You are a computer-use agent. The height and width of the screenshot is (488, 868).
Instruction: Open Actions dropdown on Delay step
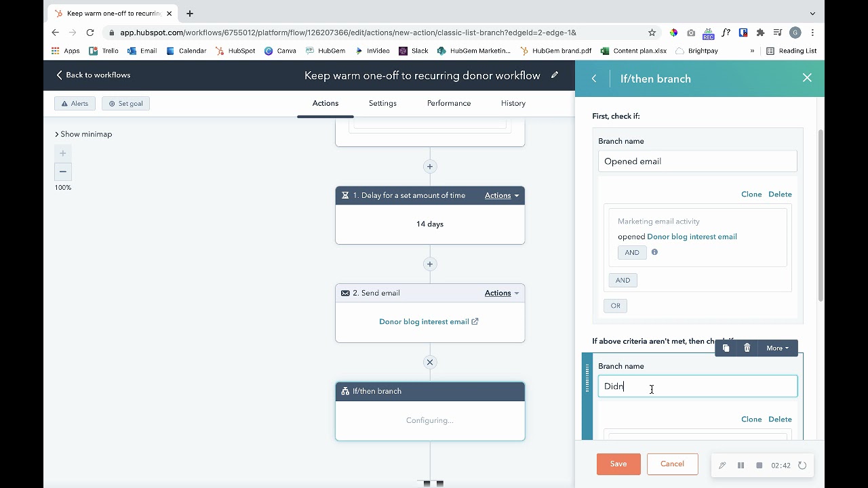pyautogui.click(x=502, y=195)
